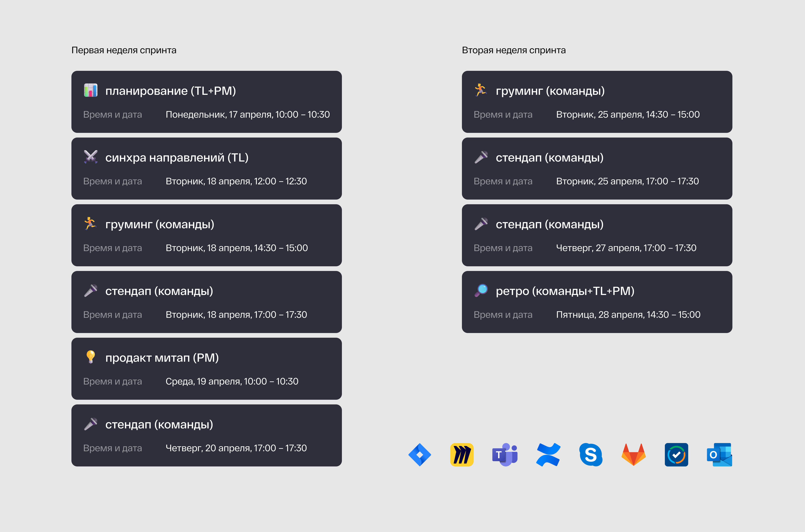805x532 pixels.
Task: Click the blue Confluence icon
Action: (548, 455)
